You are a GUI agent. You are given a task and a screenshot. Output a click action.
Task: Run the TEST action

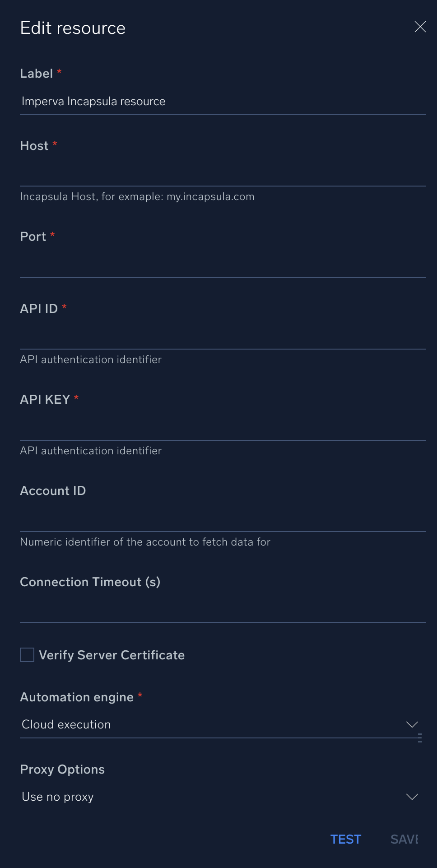pyautogui.click(x=346, y=839)
